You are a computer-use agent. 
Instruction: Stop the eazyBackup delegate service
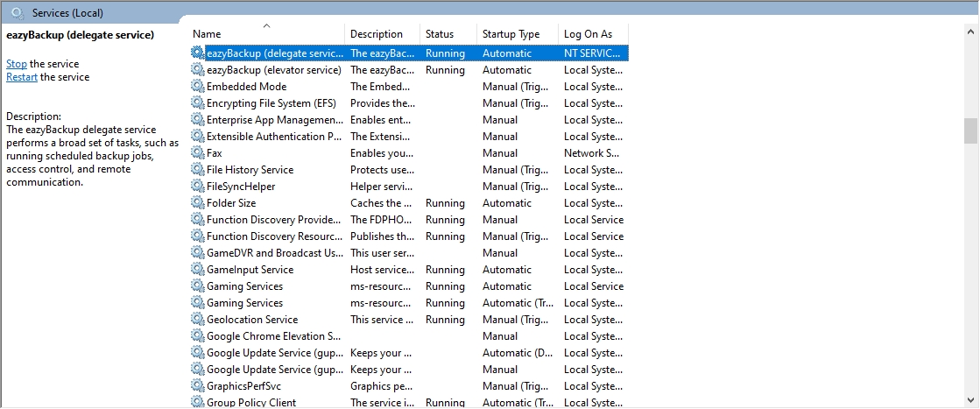click(17, 64)
